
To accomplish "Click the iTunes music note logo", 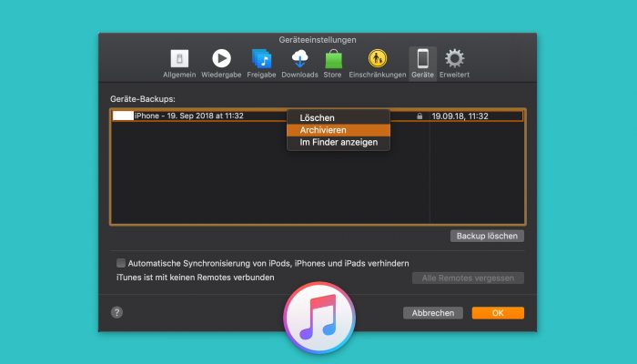I will [319, 318].
